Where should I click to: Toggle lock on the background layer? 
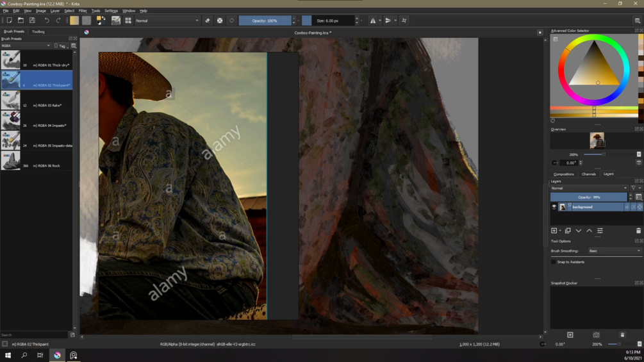pos(627,207)
